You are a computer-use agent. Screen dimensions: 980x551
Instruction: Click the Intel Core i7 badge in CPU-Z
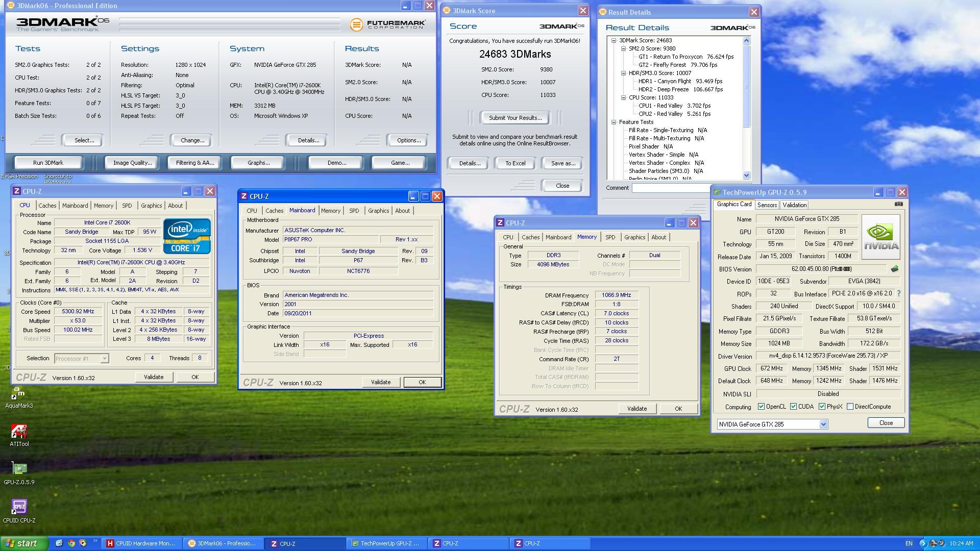pyautogui.click(x=187, y=236)
